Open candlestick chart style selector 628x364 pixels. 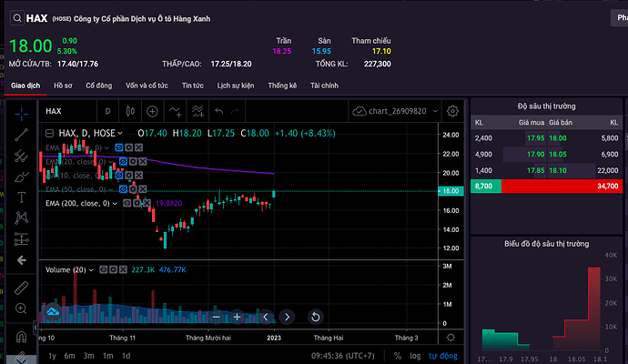(x=130, y=111)
